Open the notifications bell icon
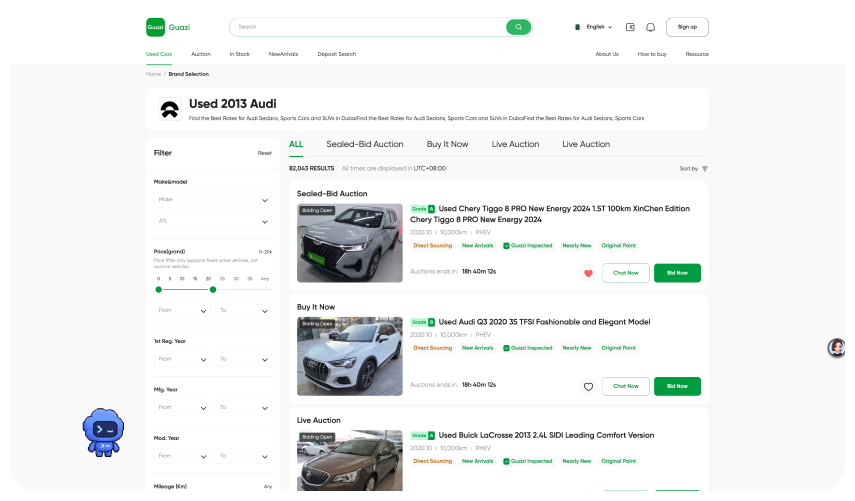This screenshot has width=855, height=501. pyautogui.click(x=650, y=27)
